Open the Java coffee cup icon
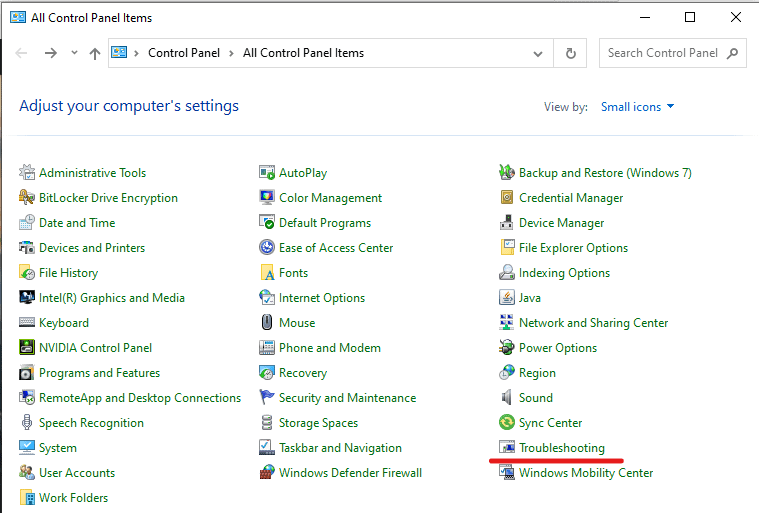Image resolution: width=759 pixels, height=513 pixels. pyautogui.click(x=507, y=298)
